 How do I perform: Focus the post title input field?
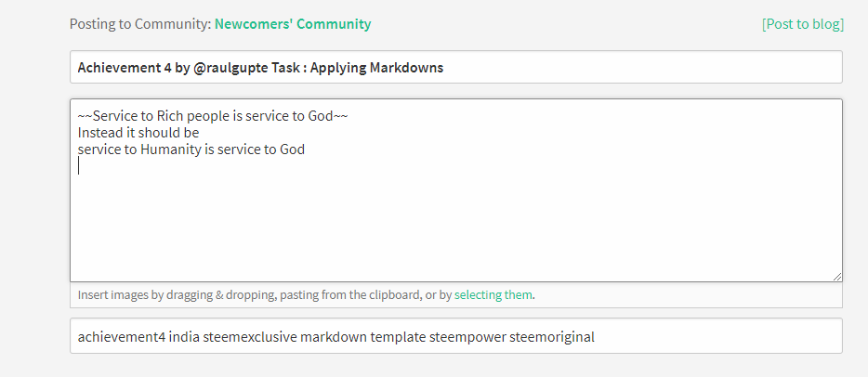[x=558, y=68]
